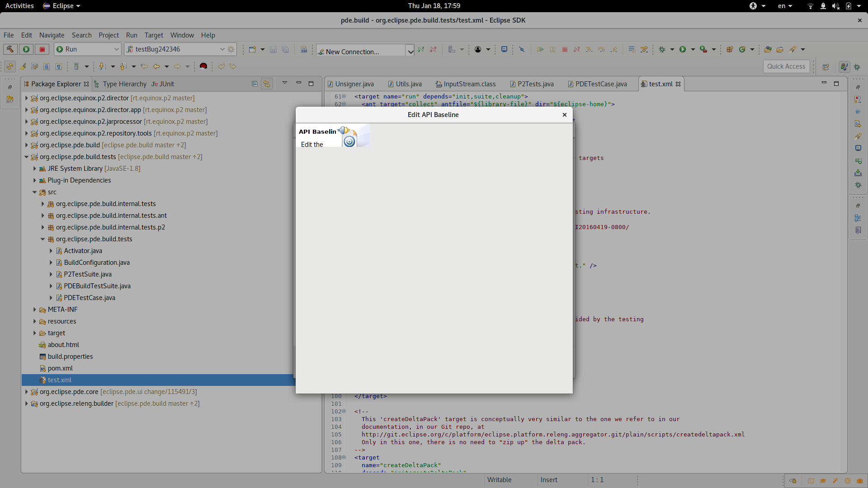
Task: Select PDEBuildTestSuite.java in Package Explorer
Action: tap(97, 286)
